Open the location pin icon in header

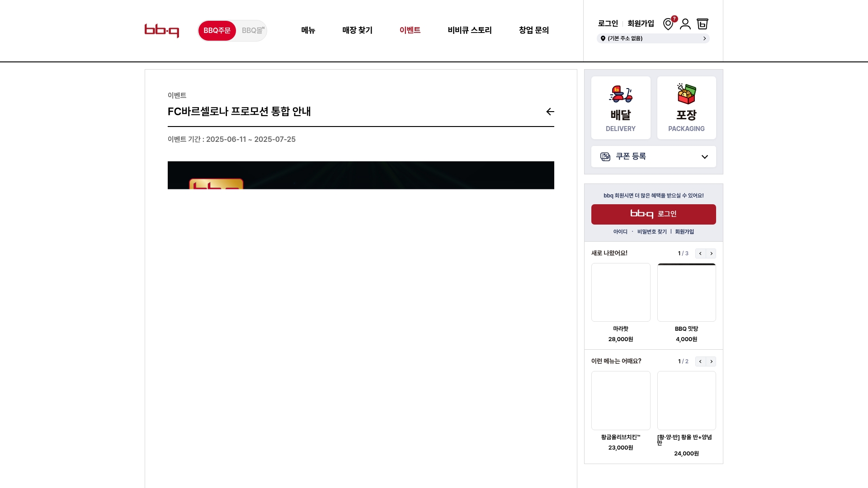click(x=668, y=24)
